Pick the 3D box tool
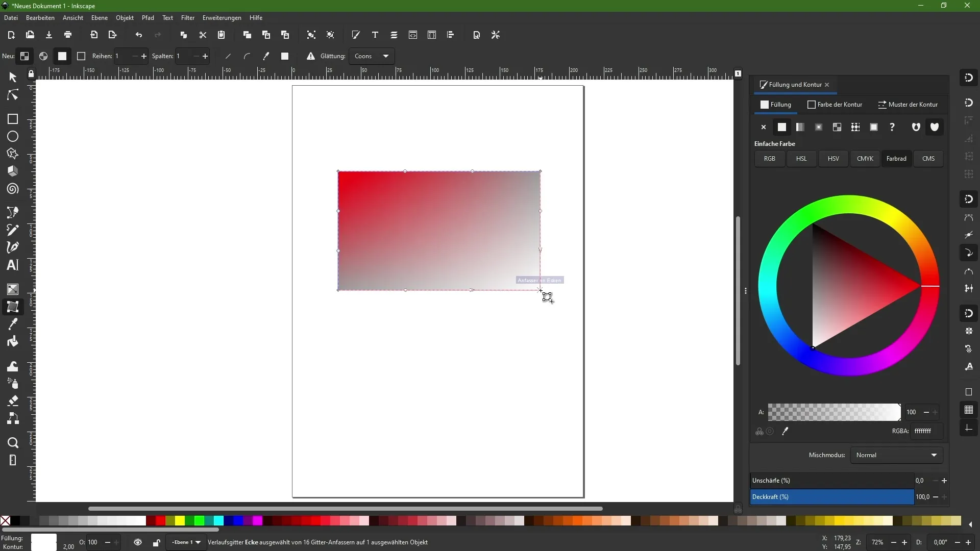 coord(13,171)
